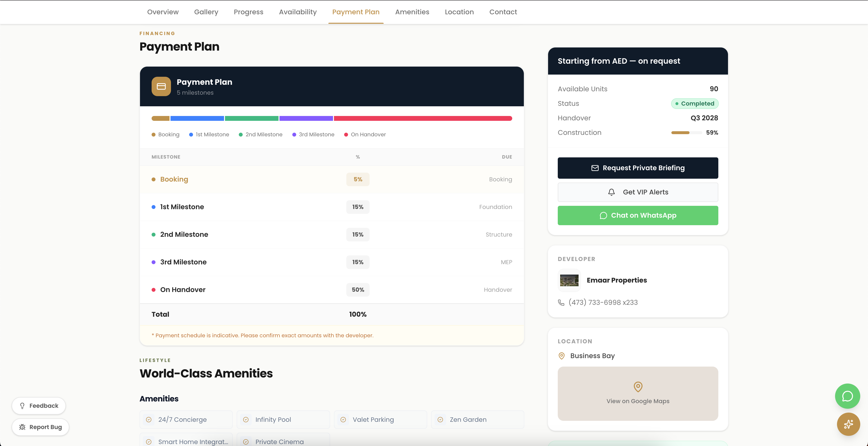The width and height of the screenshot is (868, 446).
Task: Click check icon beside Smart Home Integration
Action: (x=149, y=442)
